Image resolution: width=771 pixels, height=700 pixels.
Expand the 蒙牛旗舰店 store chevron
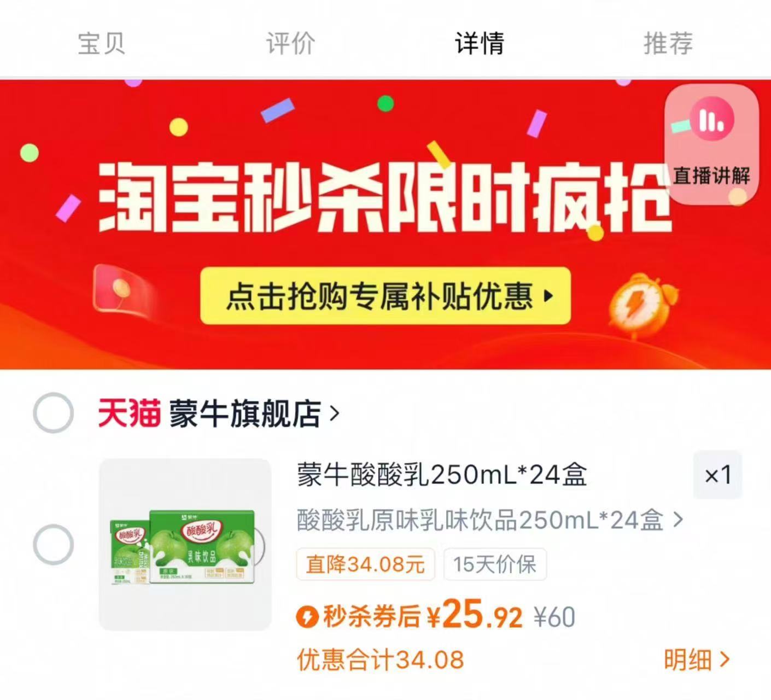pyautogui.click(x=335, y=413)
